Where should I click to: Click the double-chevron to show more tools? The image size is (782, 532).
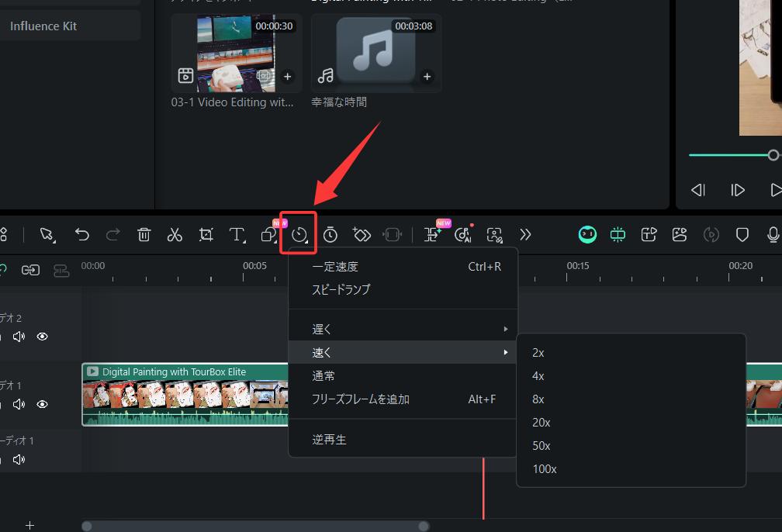(x=525, y=234)
